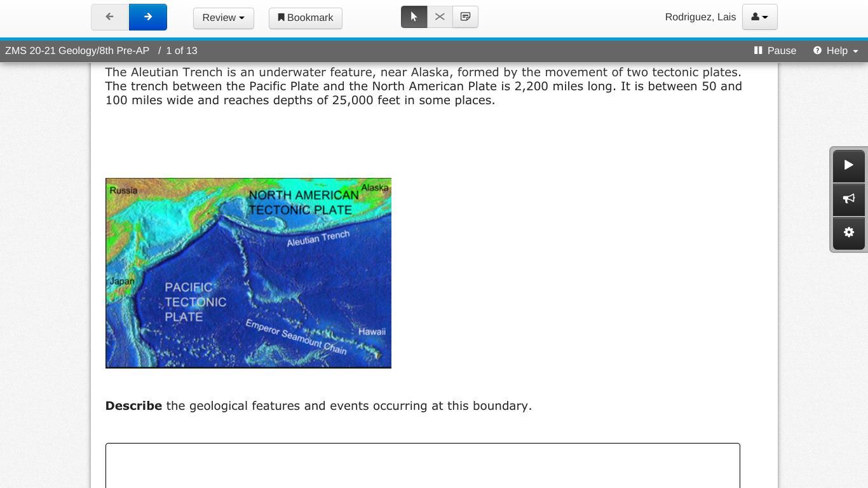
Task: Open the Review dropdown menu
Action: coord(224,18)
